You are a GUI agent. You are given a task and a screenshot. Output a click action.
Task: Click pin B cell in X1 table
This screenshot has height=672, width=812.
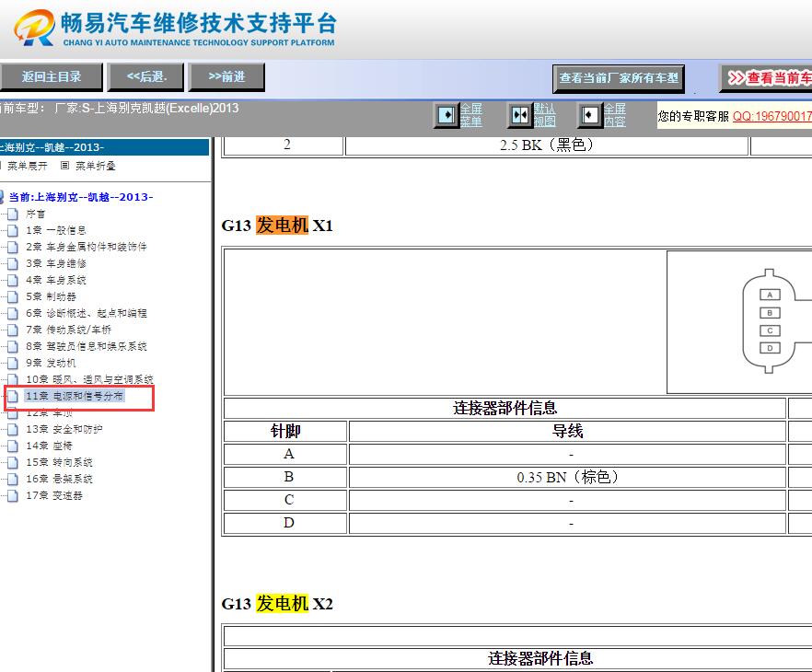point(285,477)
